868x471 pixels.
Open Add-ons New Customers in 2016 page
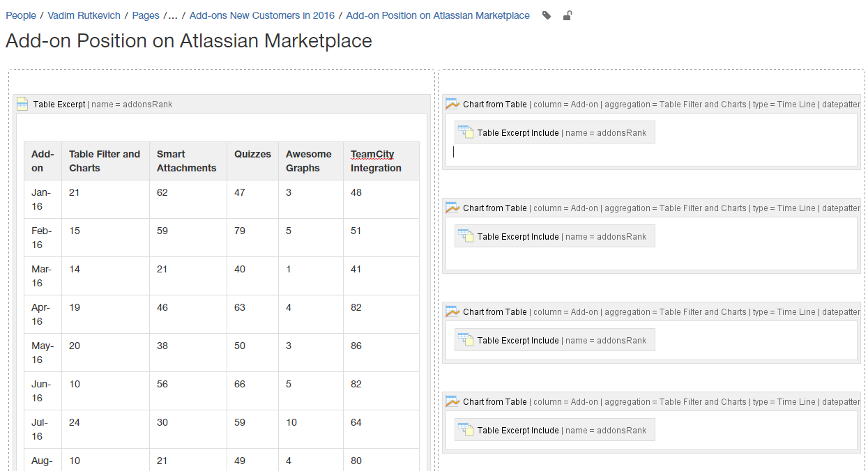261,15
